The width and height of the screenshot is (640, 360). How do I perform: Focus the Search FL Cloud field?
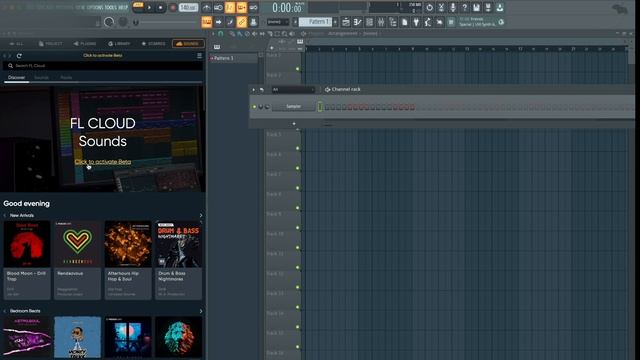pos(103,65)
